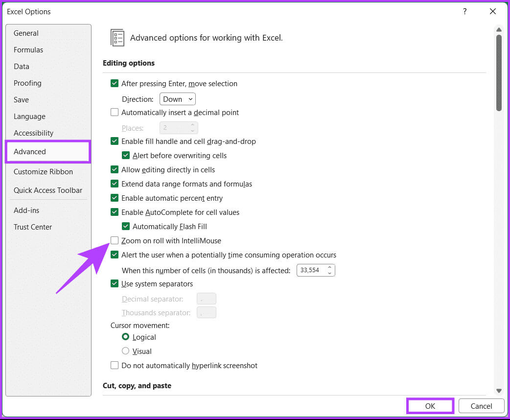Check Zoom on roll with IntelliMouse
The width and height of the screenshot is (510, 420).
coord(115,240)
